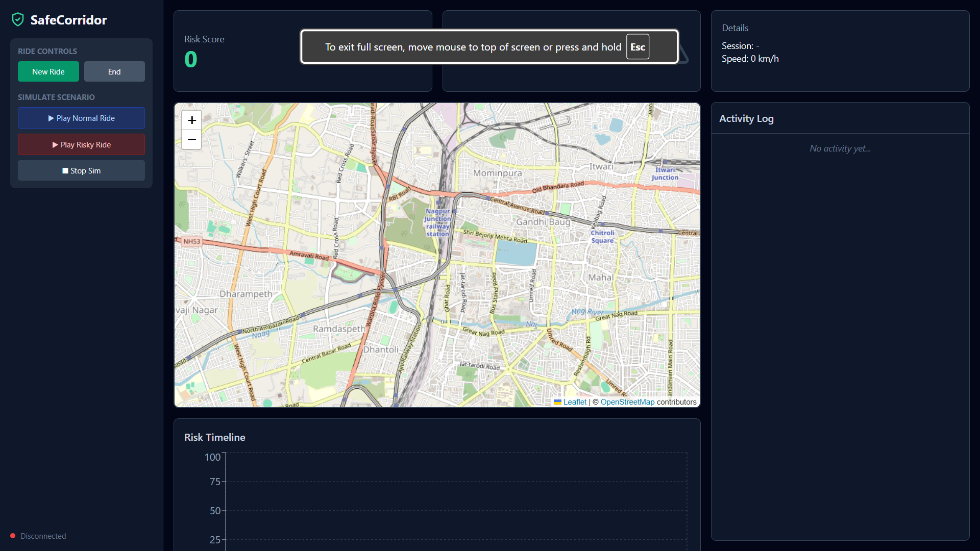
Task: Open the Leaflet attribution link
Action: click(x=575, y=402)
